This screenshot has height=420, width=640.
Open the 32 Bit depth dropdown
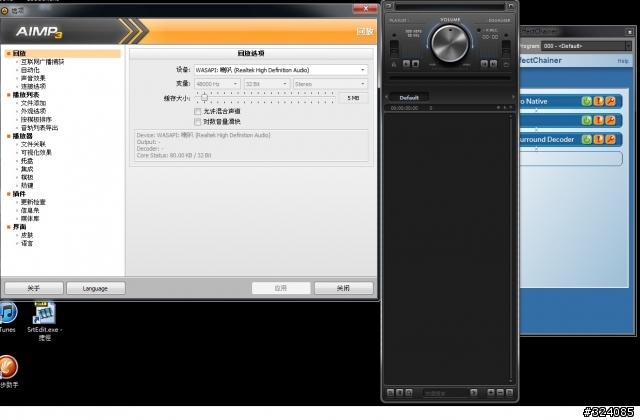[267, 84]
